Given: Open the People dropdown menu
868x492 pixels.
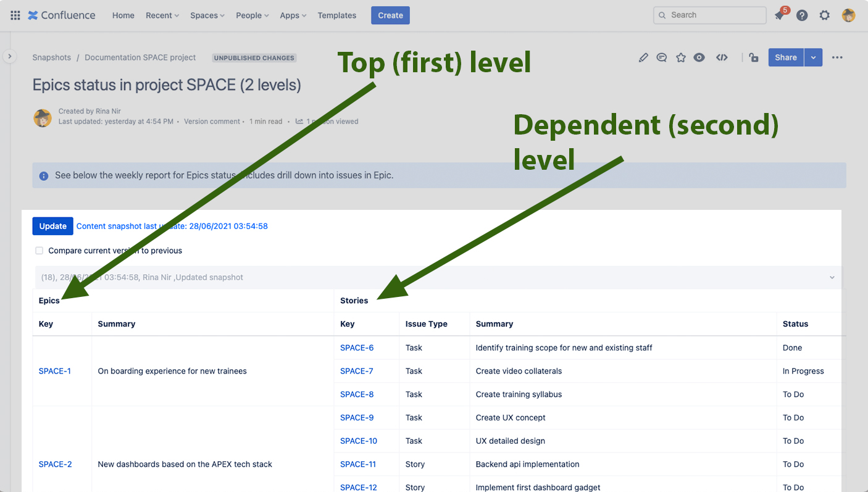Looking at the screenshot, I should (252, 15).
